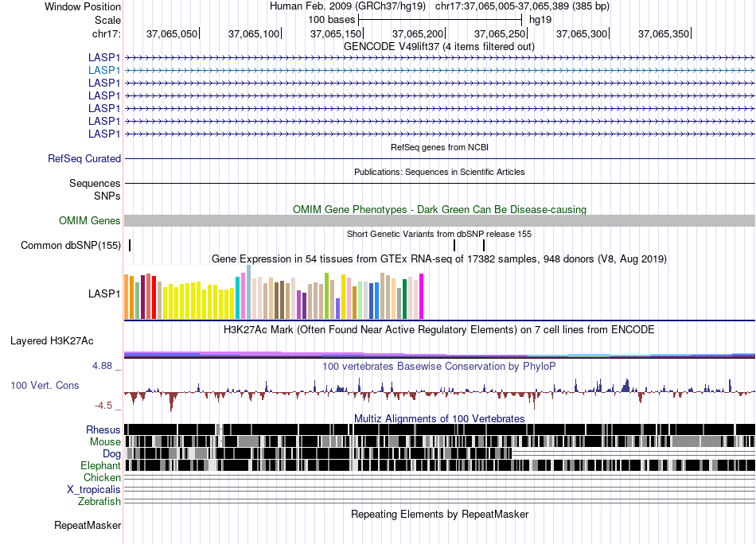Image resolution: width=756 pixels, height=544 pixels.
Task: Click the Chicken alignment label
Action: 102,477
